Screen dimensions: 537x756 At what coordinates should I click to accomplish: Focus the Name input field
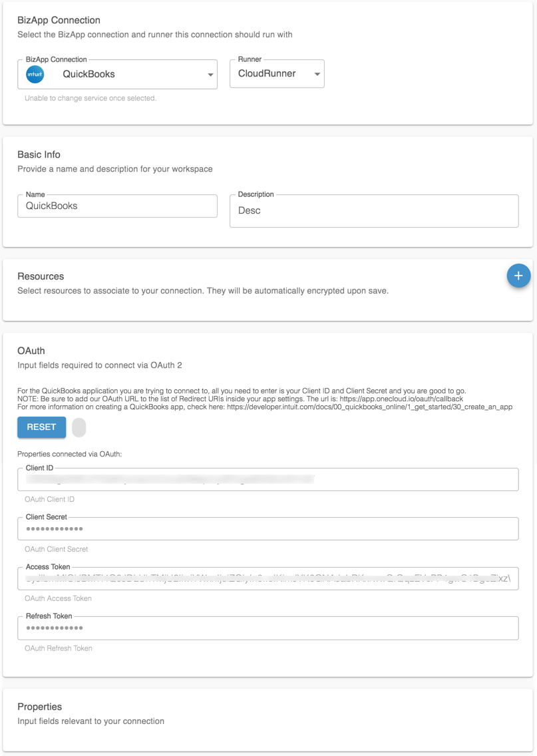[117, 206]
